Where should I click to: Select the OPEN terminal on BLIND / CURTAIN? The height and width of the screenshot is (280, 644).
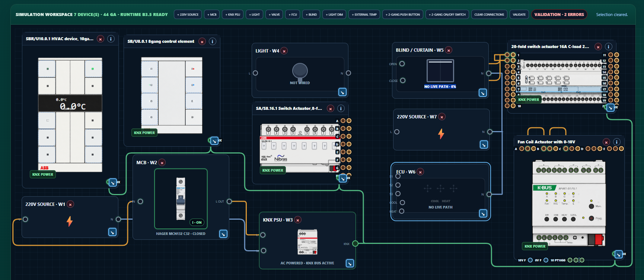[x=402, y=64]
